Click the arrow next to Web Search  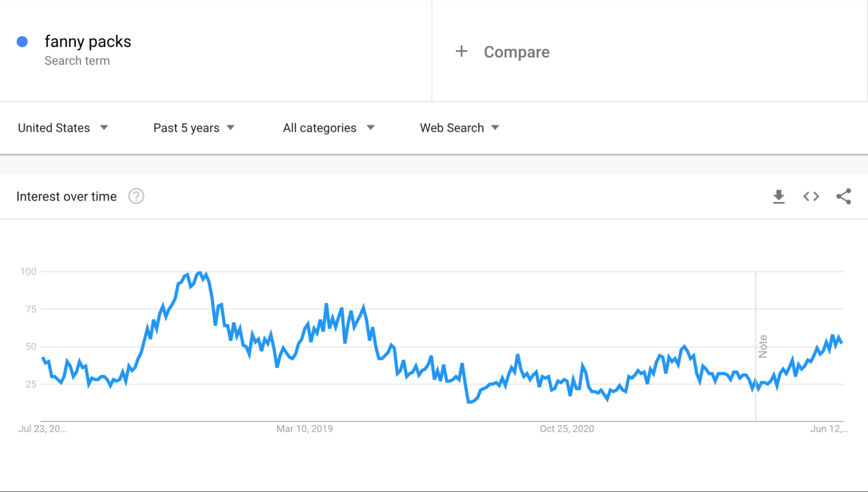[x=495, y=128]
